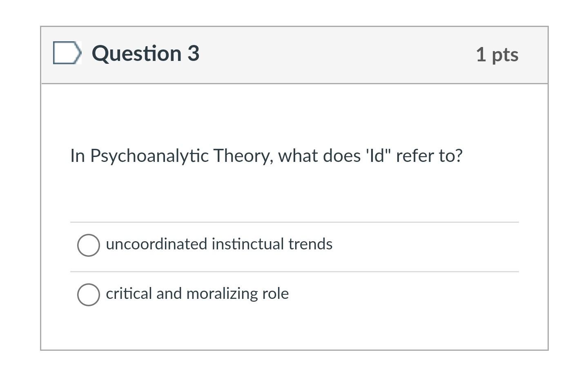The width and height of the screenshot is (588, 370).
Task: Click the divider between the two answers
Action: tap(294, 270)
